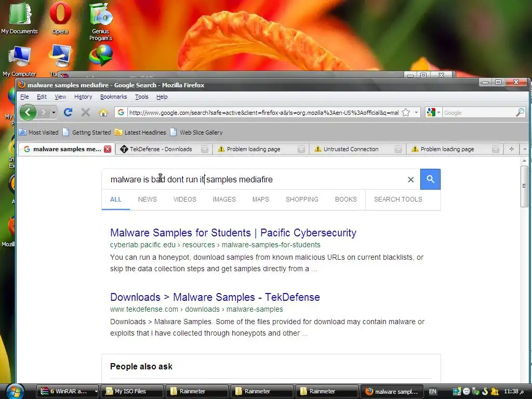Open the Web Slice Gallery bookmark
Viewport: 532px width, 399px height.
pos(197,132)
